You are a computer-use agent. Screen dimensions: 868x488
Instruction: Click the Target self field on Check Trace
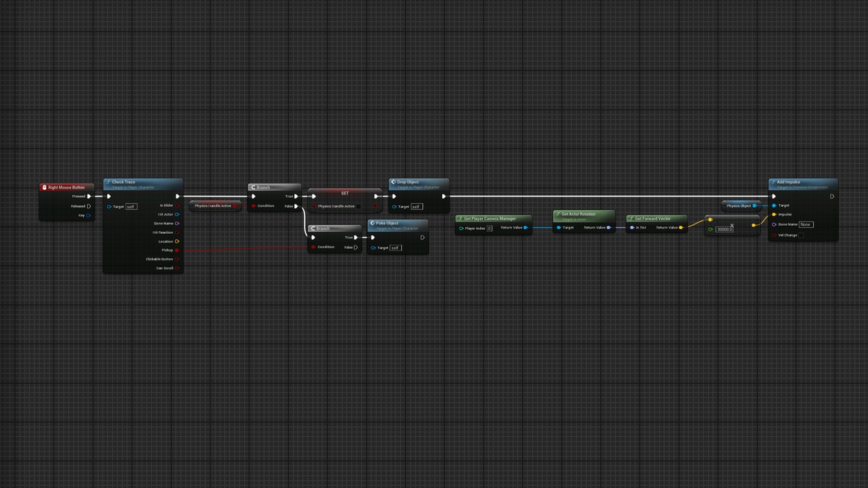(131, 207)
